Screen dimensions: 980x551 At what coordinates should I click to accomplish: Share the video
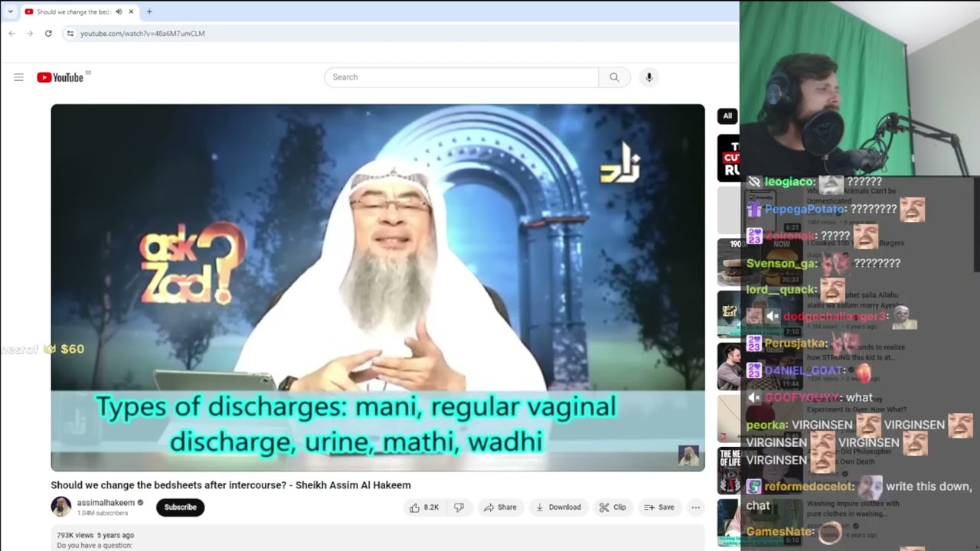click(500, 507)
